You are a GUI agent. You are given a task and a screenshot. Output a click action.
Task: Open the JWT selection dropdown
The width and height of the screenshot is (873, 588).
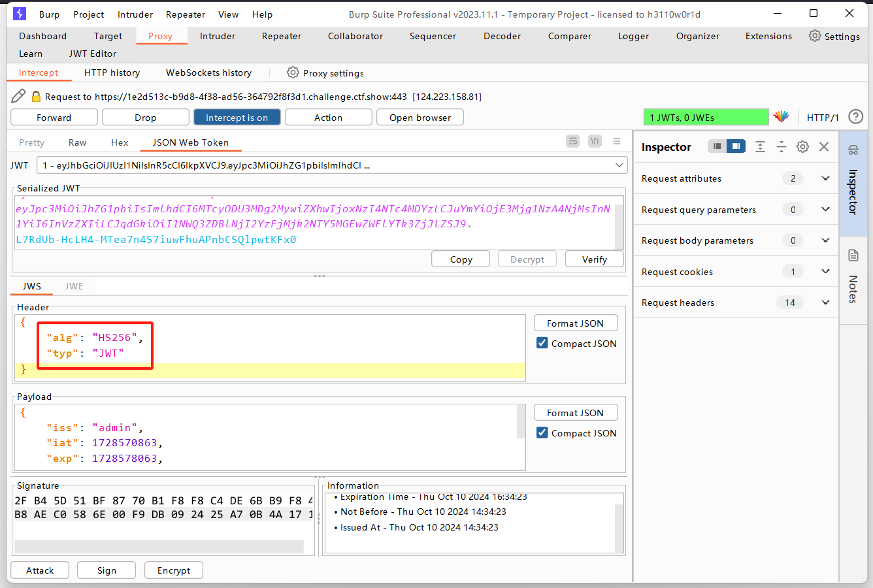(619, 165)
